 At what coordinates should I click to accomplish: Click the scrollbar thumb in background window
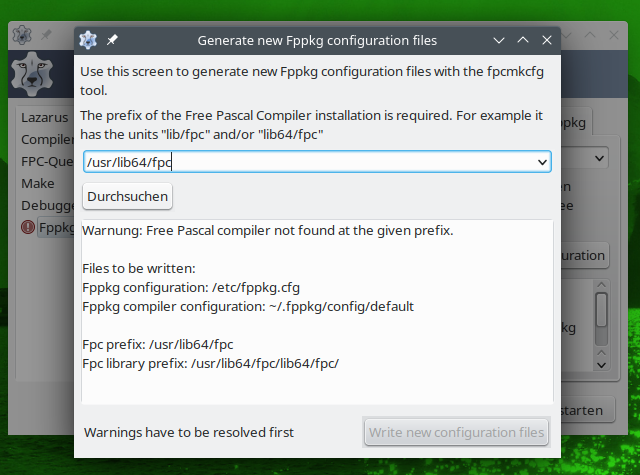click(601, 310)
